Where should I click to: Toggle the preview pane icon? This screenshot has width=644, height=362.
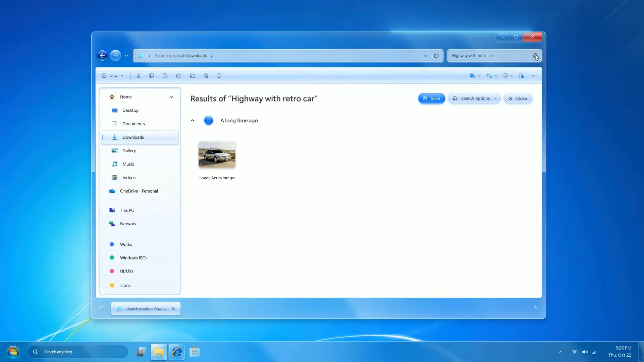tap(521, 76)
